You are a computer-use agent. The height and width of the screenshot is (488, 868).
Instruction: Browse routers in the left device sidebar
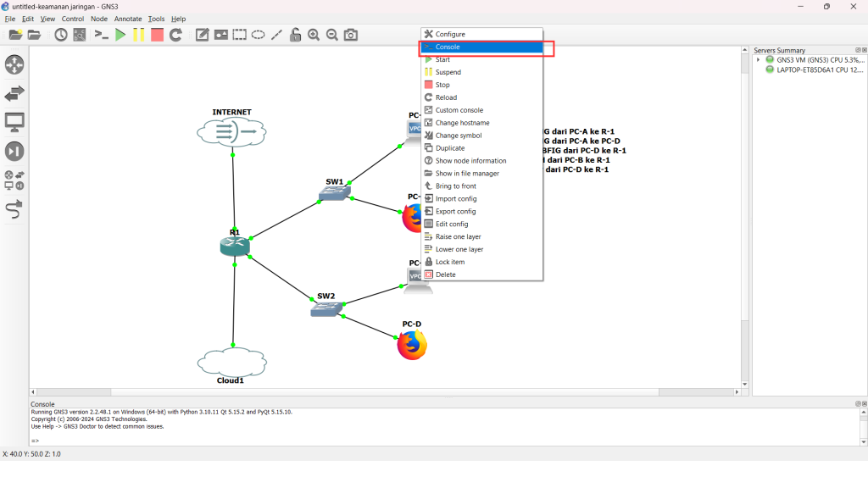tap(14, 65)
